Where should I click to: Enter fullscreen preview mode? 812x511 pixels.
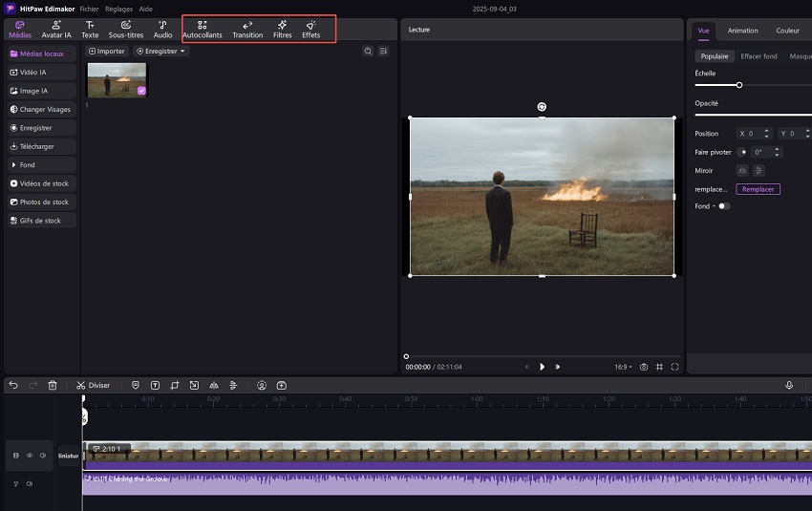674,367
